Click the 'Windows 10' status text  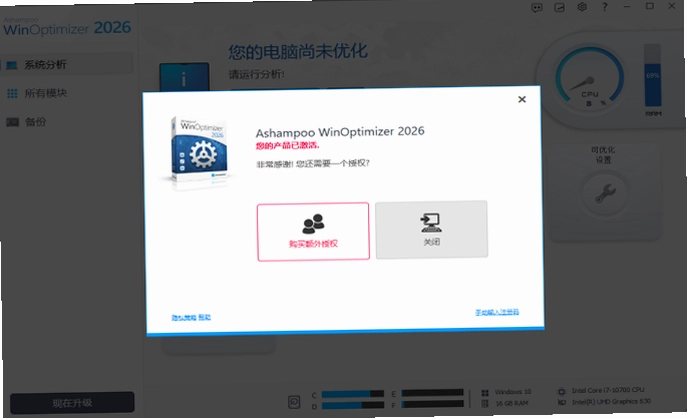[x=513, y=392]
